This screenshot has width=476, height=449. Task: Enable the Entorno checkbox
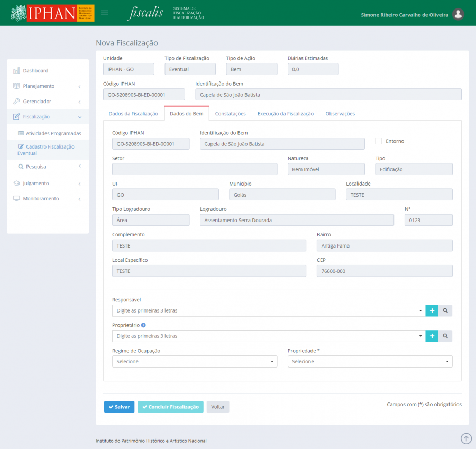[x=378, y=141]
